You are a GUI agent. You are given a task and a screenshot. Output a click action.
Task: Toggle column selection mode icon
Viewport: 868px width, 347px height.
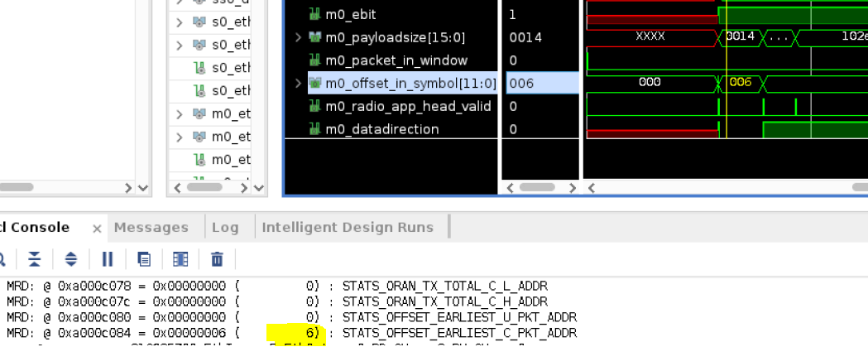[180, 259]
